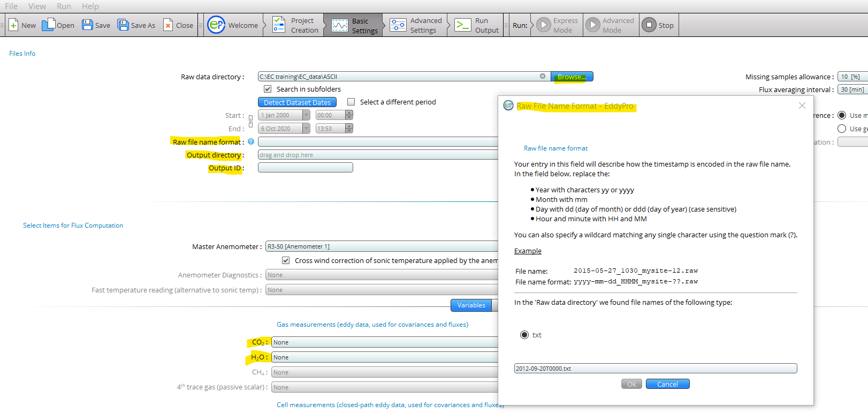Screen dimensions: 868x413
Task: Click the Cell measurements section label
Action: click(x=390, y=405)
